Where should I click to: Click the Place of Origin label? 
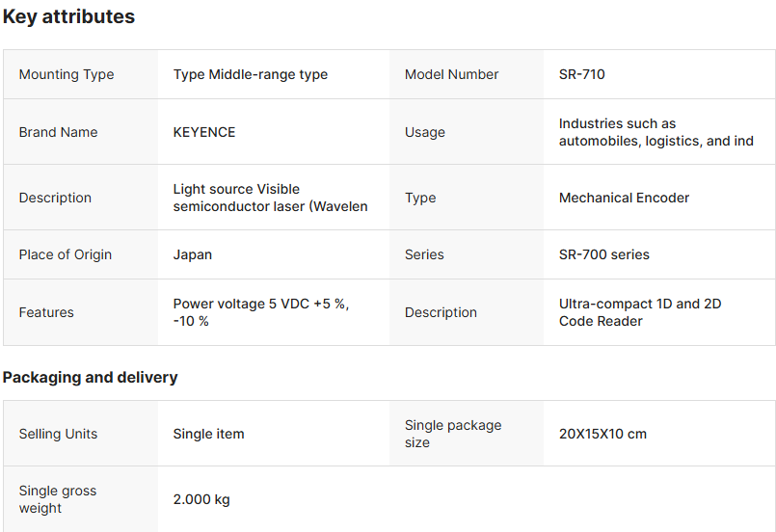[x=66, y=254]
